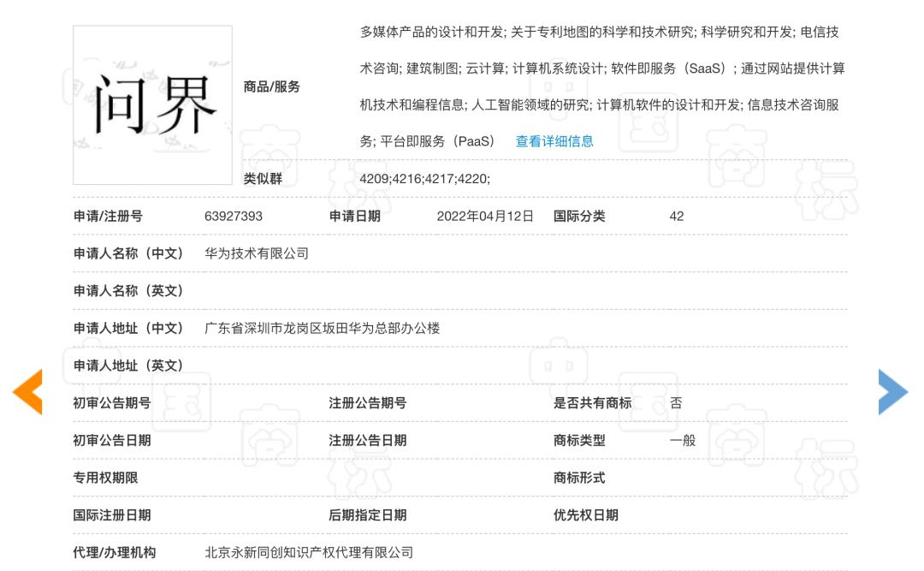Screen dimensions: 924x571
Task: Select the 是否共有商标 value 否
Action: [x=675, y=402]
